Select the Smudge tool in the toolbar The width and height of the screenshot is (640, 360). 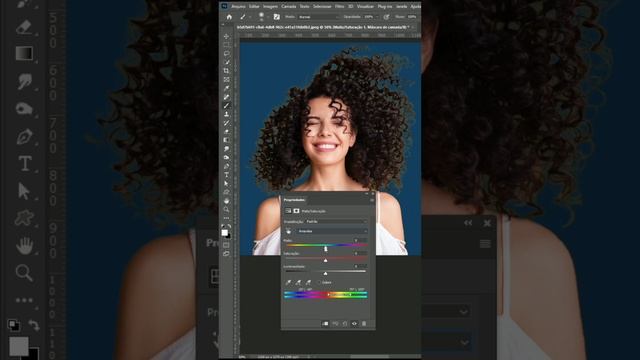coord(226,149)
